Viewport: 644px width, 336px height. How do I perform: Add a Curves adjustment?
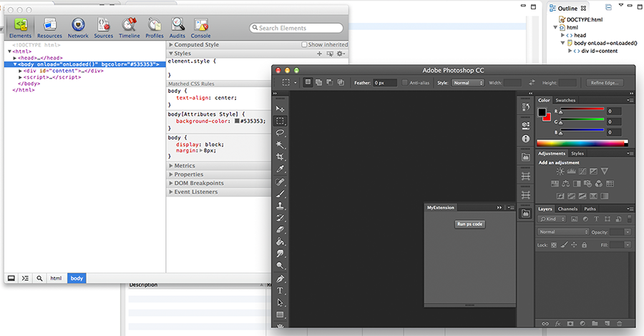click(x=582, y=172)
